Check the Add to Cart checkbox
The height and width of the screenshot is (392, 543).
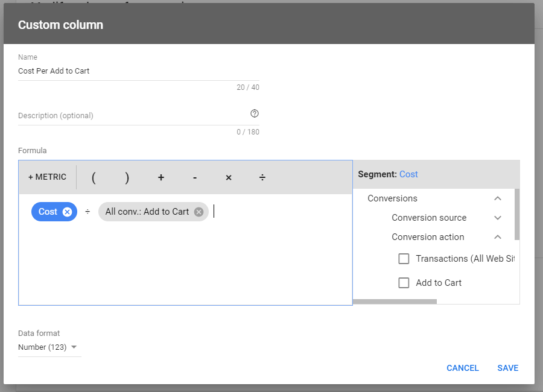point(404,283)
